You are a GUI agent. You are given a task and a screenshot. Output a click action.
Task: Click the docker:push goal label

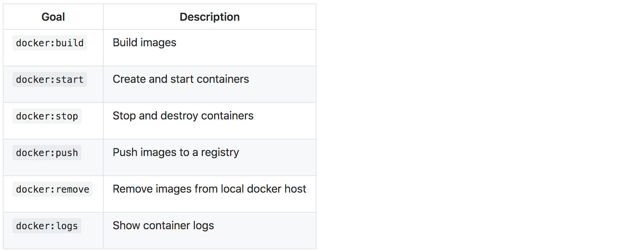click(x=47, y=153)
